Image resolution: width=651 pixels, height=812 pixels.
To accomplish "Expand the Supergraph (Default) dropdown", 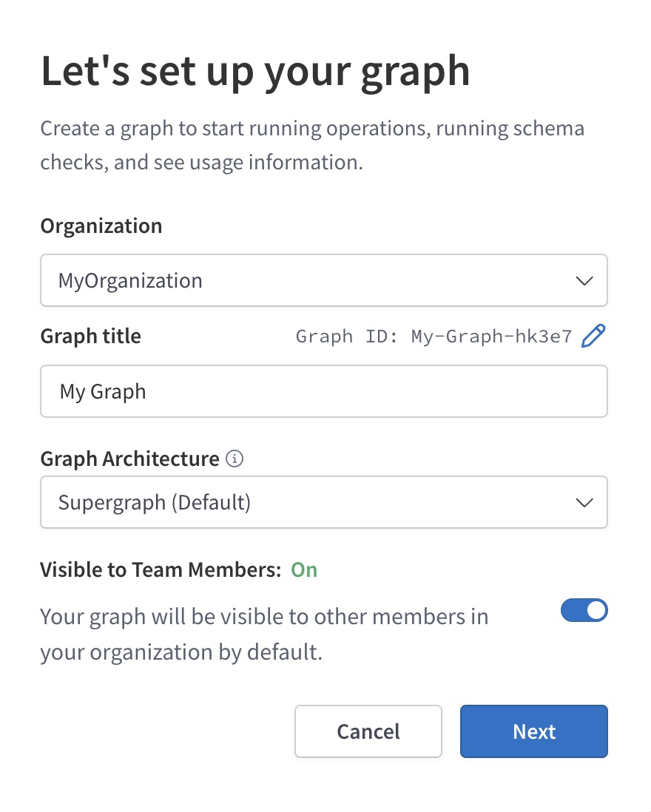I will (x=323, y=503).
